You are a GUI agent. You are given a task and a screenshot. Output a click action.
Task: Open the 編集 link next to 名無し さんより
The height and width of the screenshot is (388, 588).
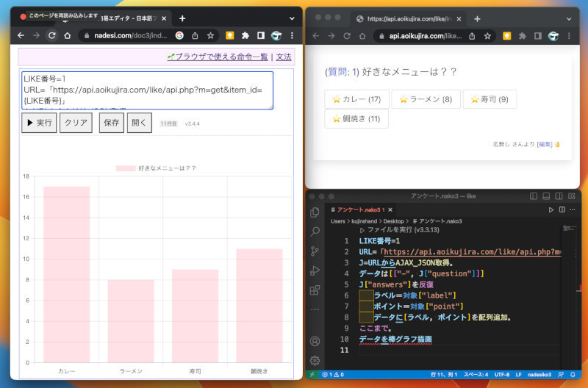[x=545, y=144]
